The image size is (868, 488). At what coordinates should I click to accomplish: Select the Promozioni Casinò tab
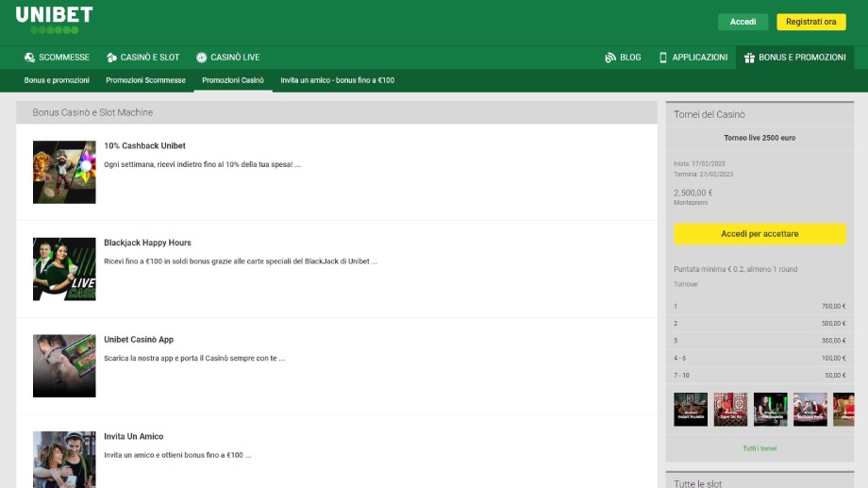click(233, 80)
